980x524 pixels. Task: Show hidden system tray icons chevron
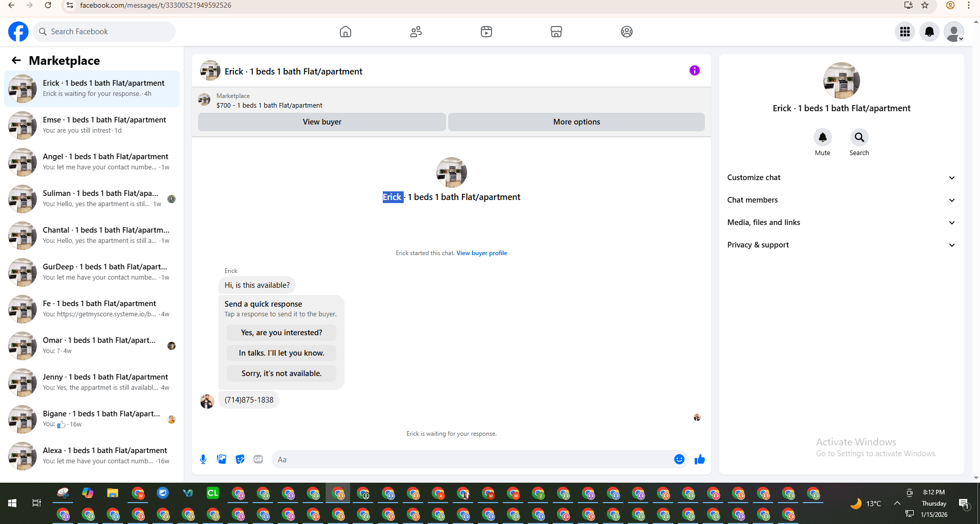coord(897,503)
